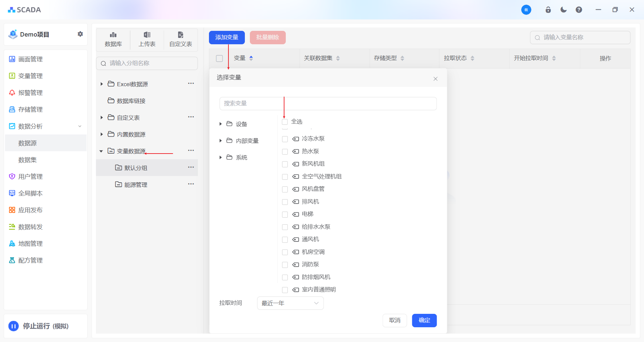Check the 全选 checkbox
Viewport: 644px width, 342px height.
pyautogui.click(x=285, y=122)
